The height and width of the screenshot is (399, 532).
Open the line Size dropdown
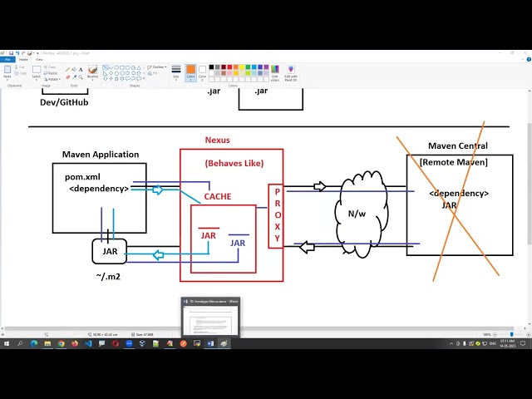pos(175,72)
